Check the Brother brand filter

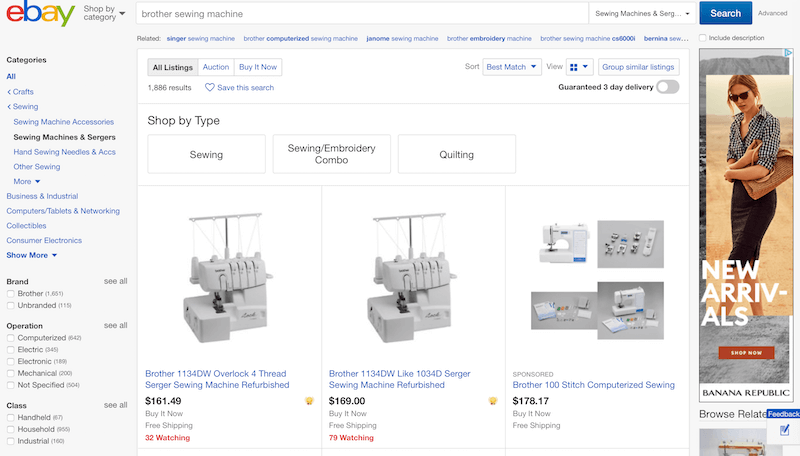click(11, 294)
